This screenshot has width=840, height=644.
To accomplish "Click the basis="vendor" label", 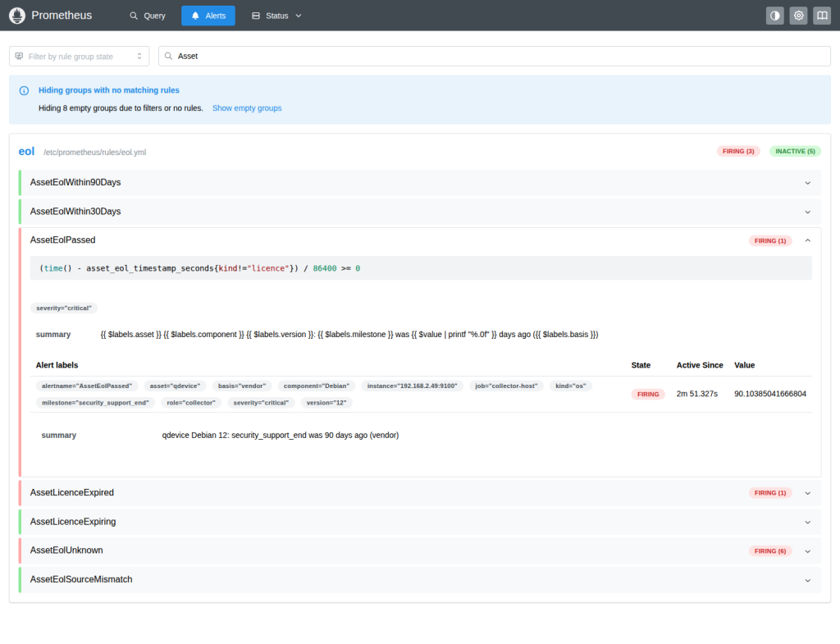I will tap(242, 386).
